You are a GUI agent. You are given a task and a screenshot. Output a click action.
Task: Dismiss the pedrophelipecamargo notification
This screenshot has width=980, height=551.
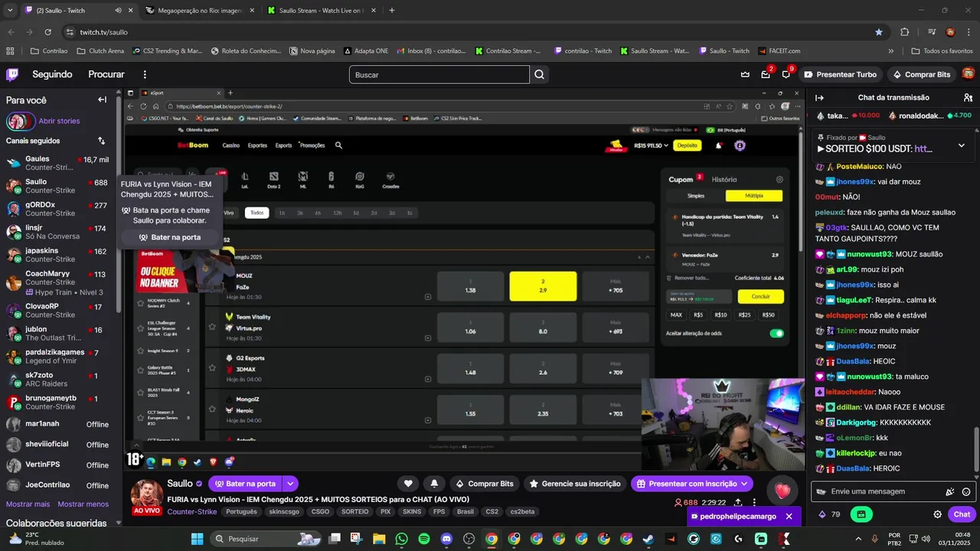click(x=789, y=517)
